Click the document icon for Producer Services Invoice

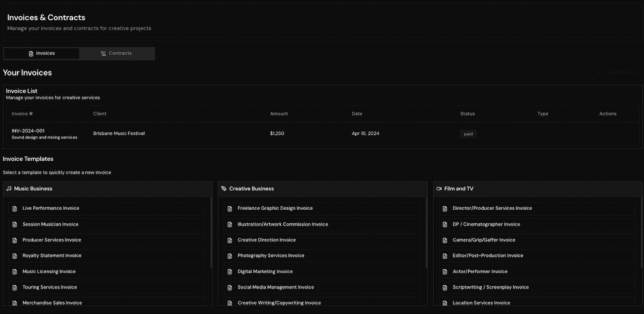click(15, 240)
